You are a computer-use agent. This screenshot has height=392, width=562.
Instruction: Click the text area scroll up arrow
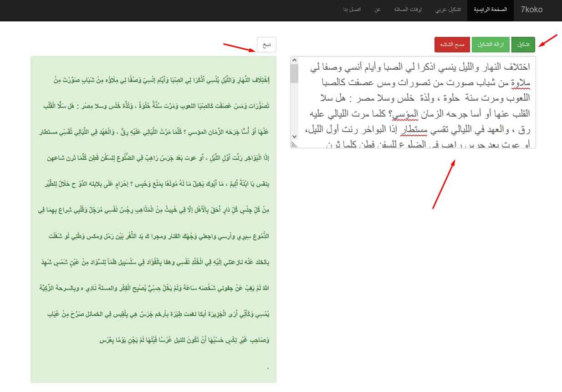[294, 61]
